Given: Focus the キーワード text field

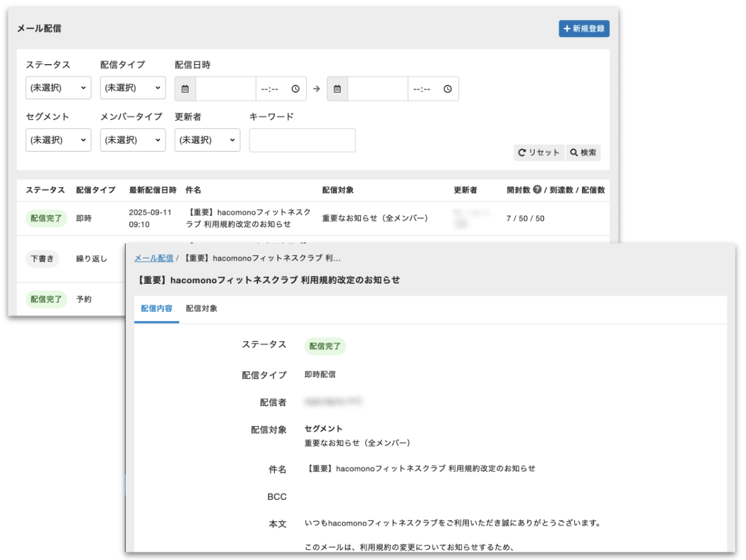Looking at the screenshot, I should (x=302, y=140).
